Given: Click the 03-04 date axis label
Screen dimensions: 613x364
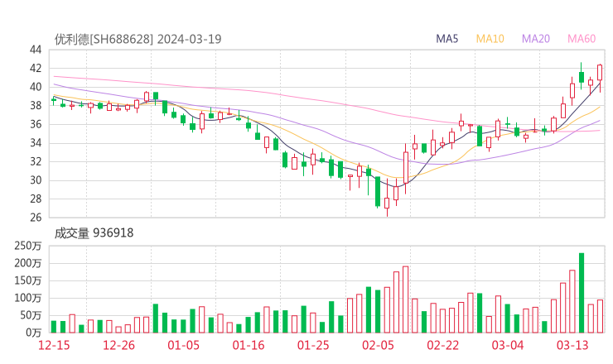Looking at the screenshot, I should tap(508, 345).
